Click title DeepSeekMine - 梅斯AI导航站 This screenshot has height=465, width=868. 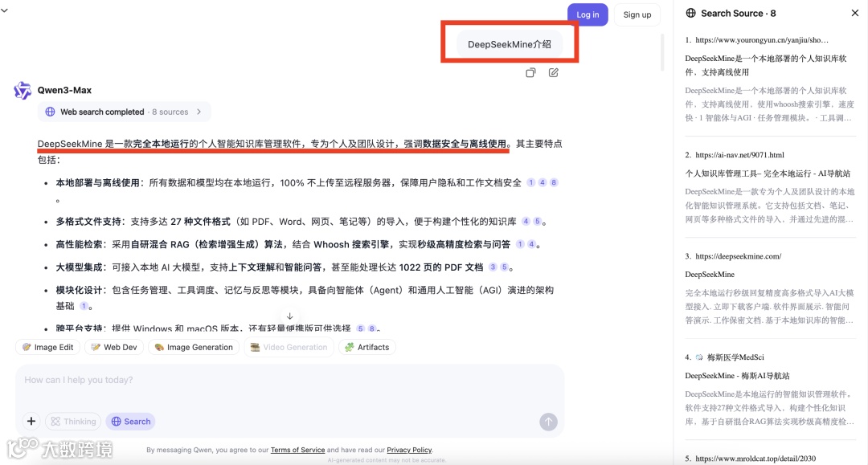tap(737, 376)
